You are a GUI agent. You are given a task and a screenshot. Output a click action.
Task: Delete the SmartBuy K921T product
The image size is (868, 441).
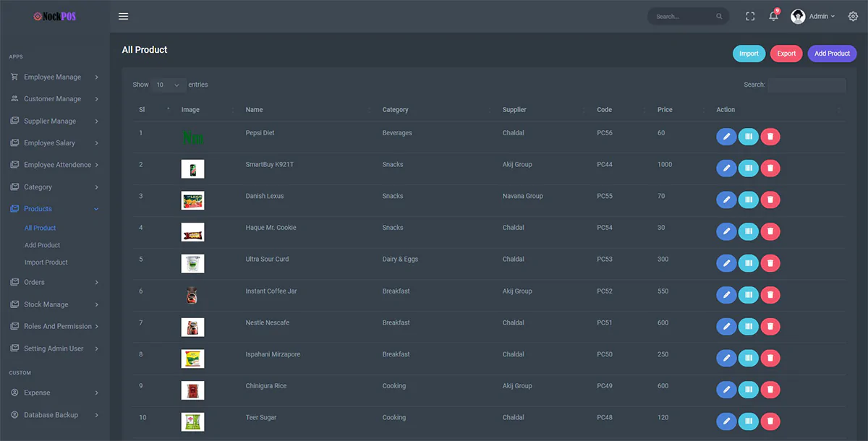point(770,168)
